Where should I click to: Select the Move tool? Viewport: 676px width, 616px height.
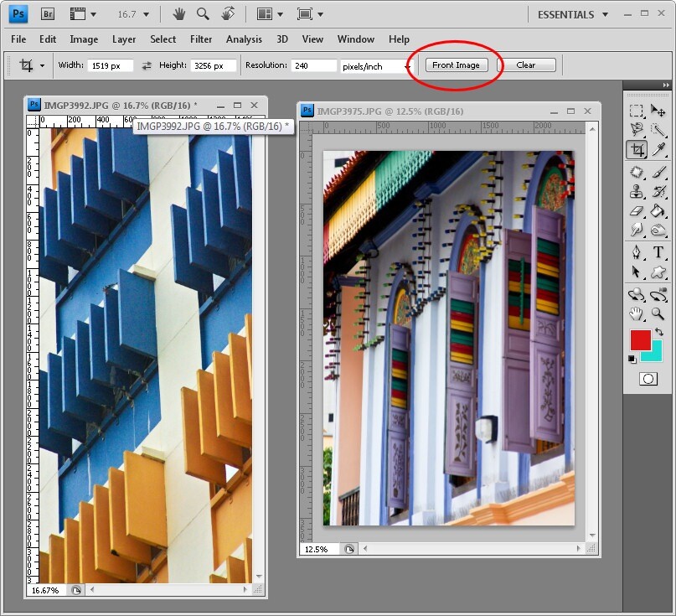pos(657,110)
